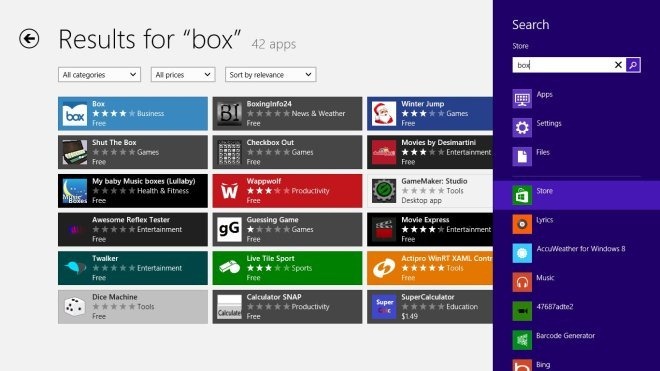Search within Barcode Generator app
Screen dimensions: 660x371
577,340
